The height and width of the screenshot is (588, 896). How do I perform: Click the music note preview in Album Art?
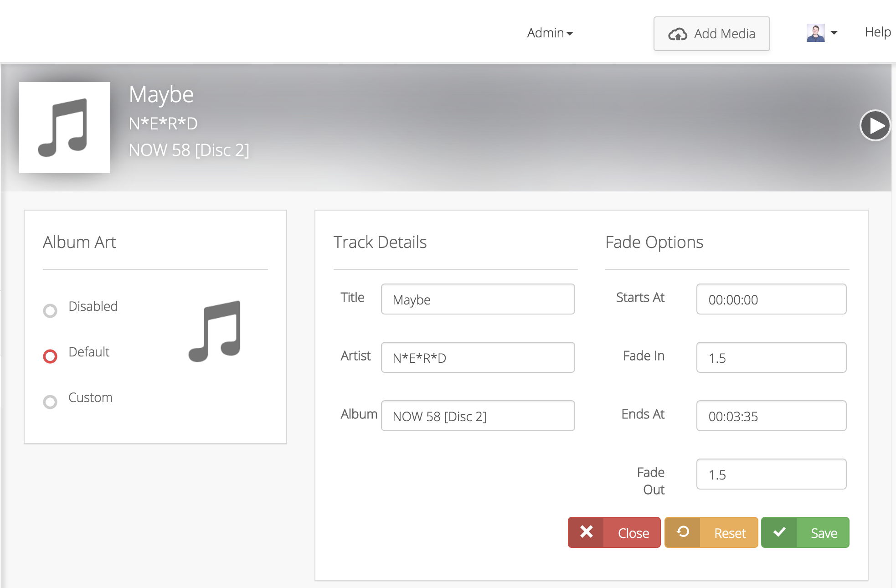(215, 331)
